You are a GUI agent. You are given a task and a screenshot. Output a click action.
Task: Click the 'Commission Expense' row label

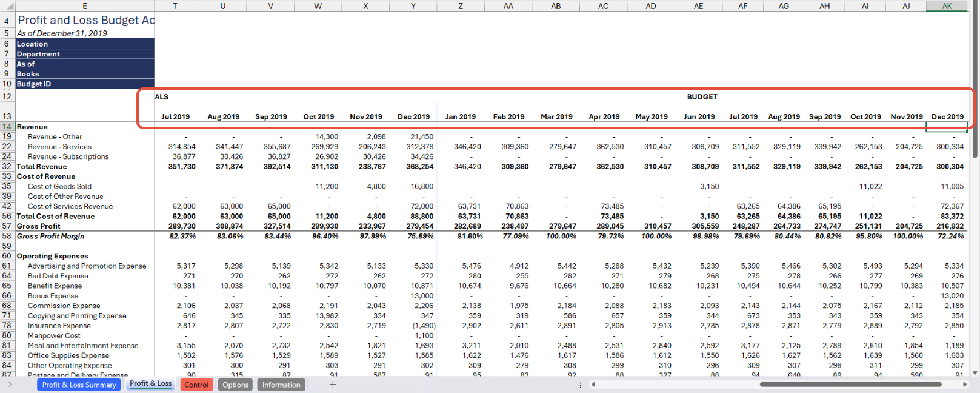64,306
